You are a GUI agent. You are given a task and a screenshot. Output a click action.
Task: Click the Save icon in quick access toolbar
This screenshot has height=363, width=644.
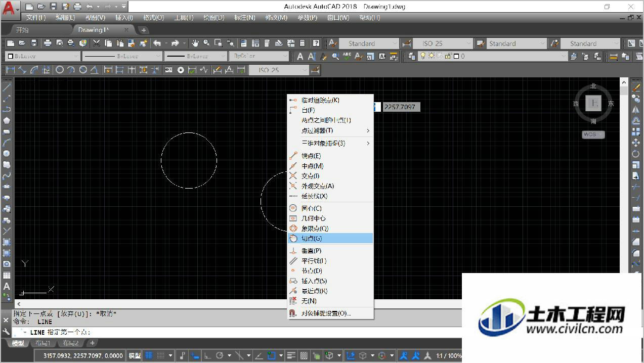coord(54,7)
